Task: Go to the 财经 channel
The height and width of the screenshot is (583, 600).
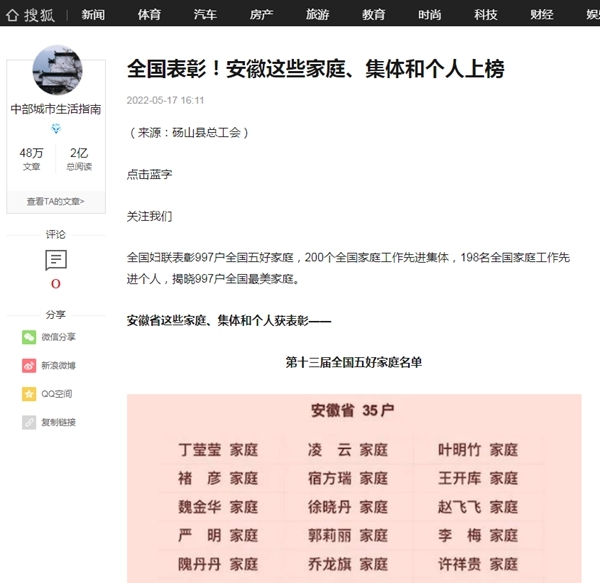Action: coord(542,14)
